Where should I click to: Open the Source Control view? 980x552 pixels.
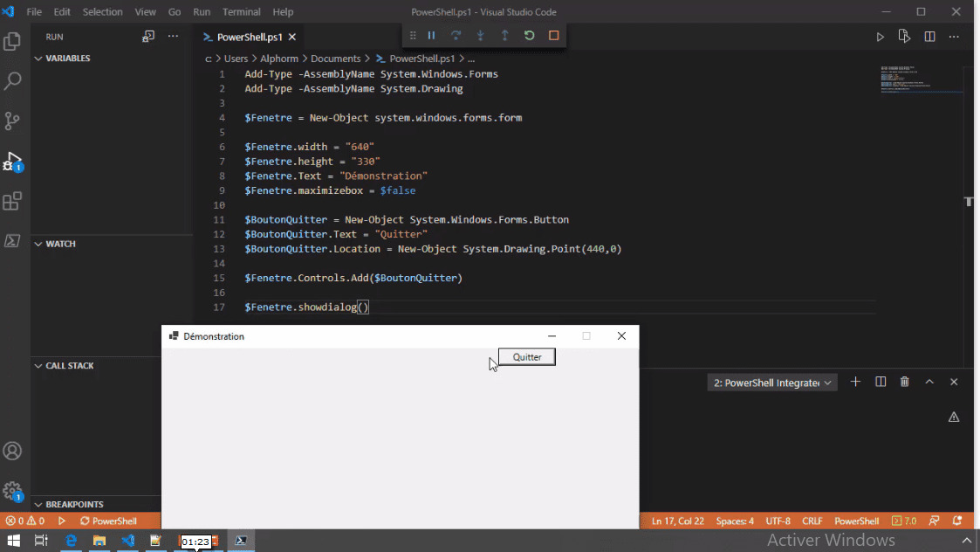[x=12, y=121]
